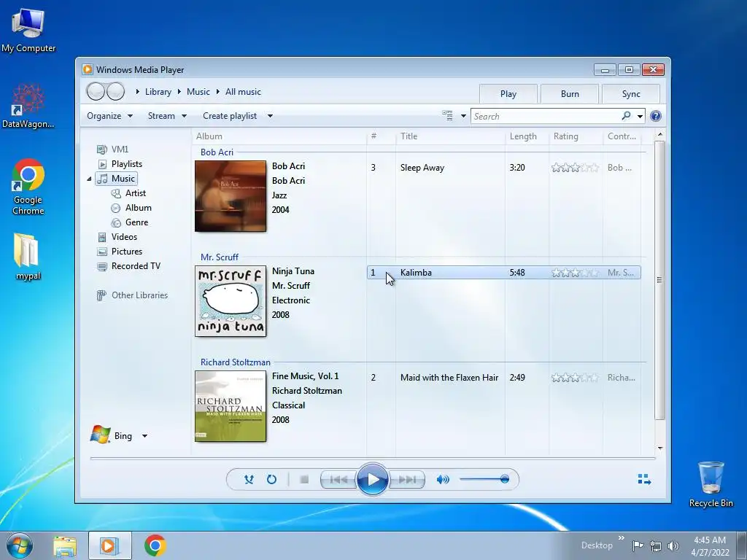
Task: Click the Bing online store button
Action: click(x=111, y=435)
